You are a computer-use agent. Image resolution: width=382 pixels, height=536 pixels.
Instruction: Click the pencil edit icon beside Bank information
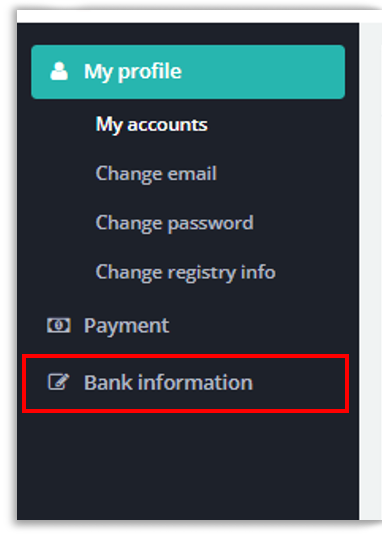coord(58,382)
